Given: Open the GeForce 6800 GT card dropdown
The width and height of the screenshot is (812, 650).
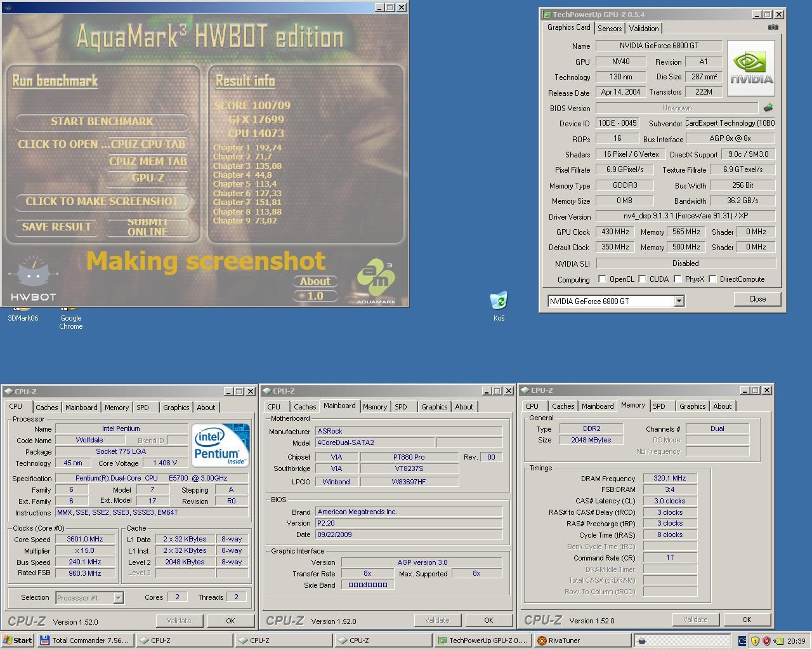Looking at the screenshot, I should [x=679, y=301].
